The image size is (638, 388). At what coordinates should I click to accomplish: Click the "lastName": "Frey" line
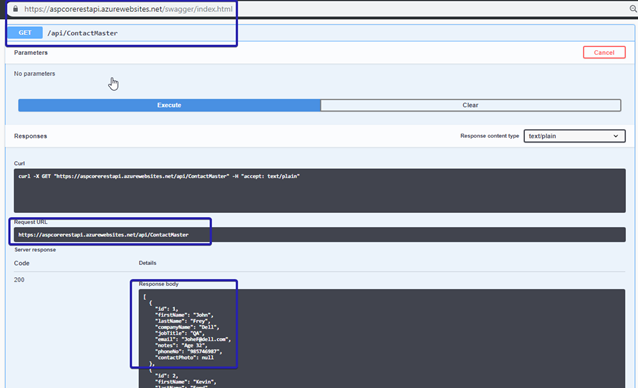click(183, 321)
